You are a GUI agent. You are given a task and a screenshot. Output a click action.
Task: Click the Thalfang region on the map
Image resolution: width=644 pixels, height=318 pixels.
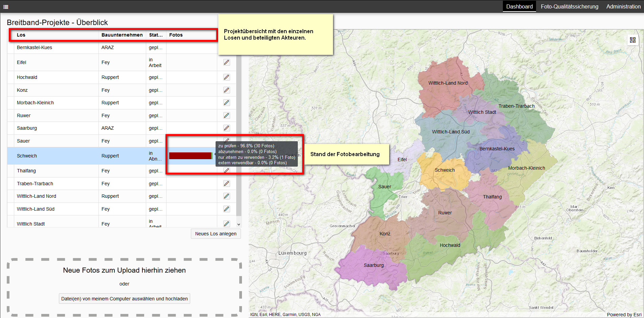[492, 200]
